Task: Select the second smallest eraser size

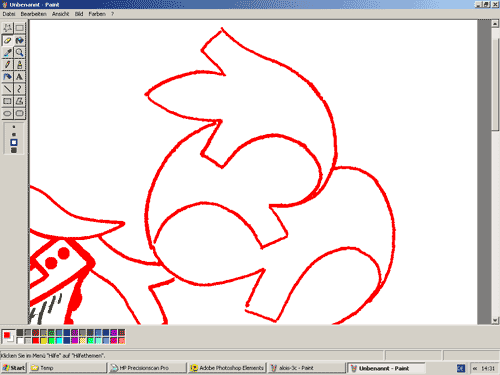Action: coord(14,134)
